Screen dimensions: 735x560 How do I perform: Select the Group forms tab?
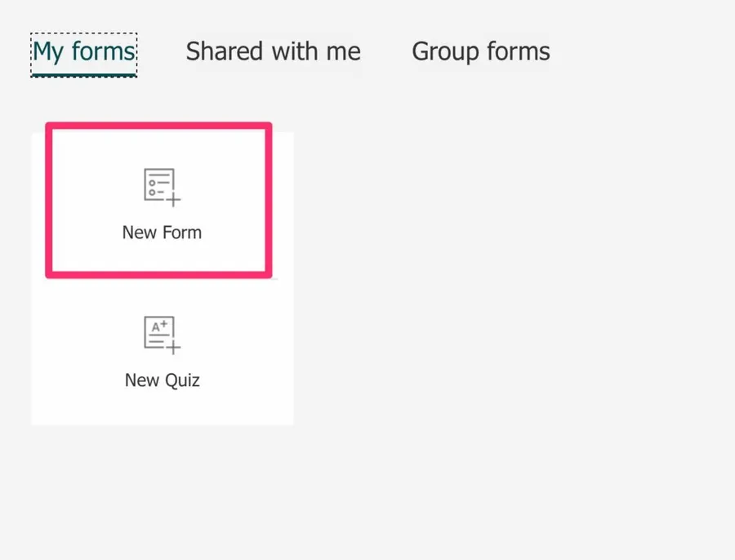tap(480, 51)
